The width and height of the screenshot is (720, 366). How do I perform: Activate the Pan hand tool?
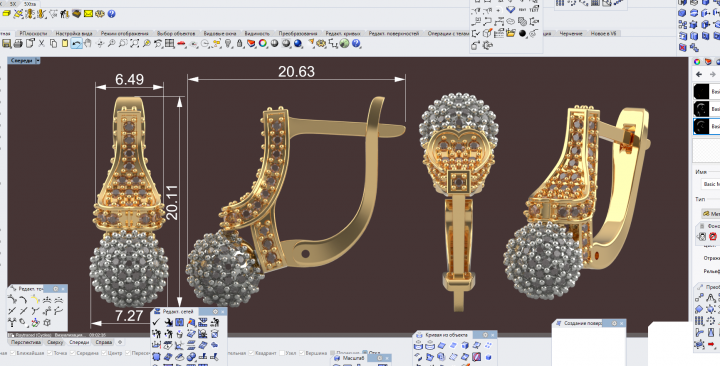[x=88, y=44]
